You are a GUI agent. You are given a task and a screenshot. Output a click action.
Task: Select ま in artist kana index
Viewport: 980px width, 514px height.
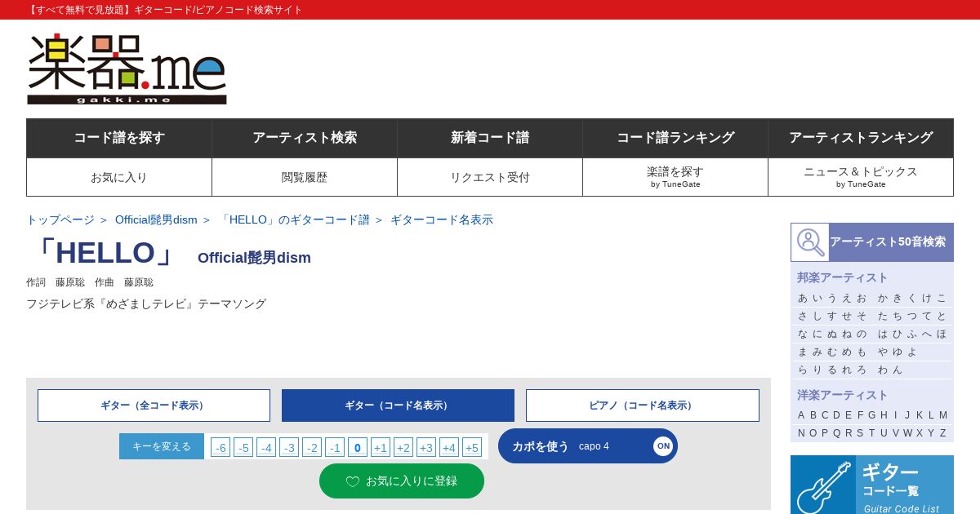(x=803, y=352)
